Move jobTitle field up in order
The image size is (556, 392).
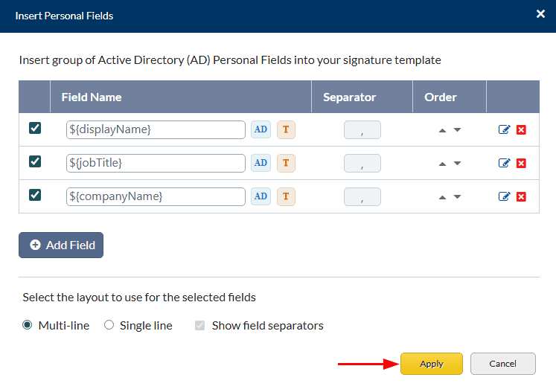point(442,164)
